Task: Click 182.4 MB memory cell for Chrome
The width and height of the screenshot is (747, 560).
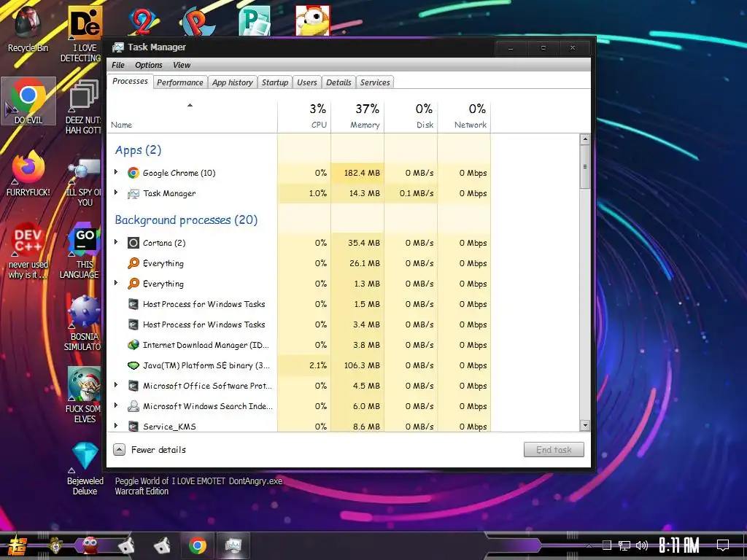Action: point(357,173)
